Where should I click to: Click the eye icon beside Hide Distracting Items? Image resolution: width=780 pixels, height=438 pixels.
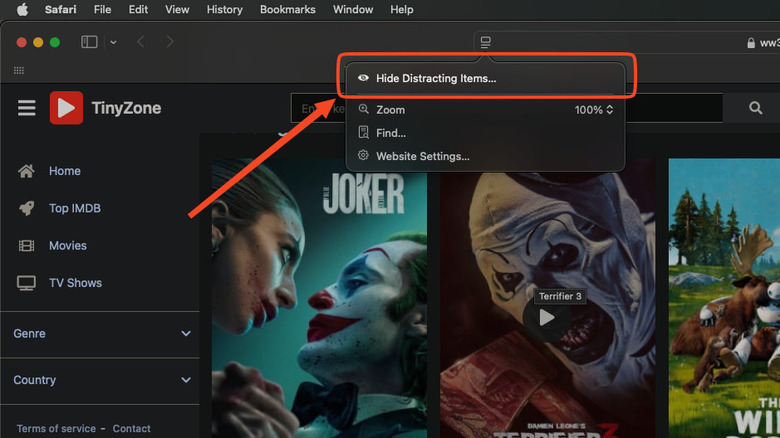point(363,78)
